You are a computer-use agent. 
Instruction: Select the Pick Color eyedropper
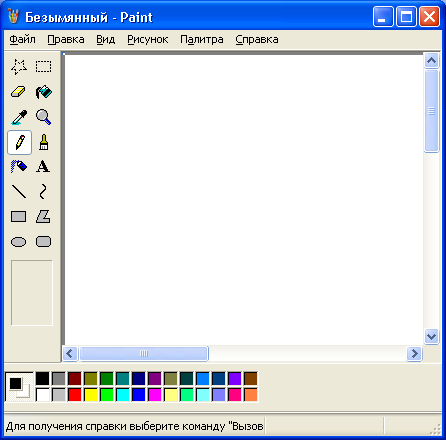19,117
